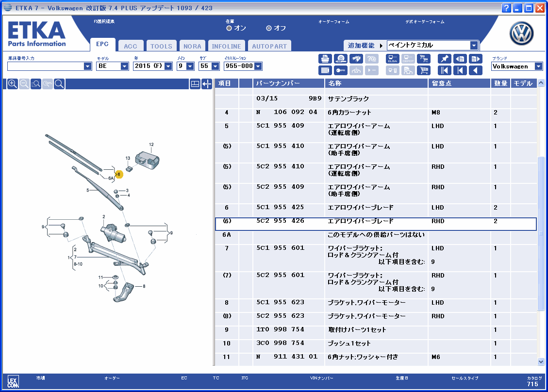The width and height of the screenshot is (548, 392).
Task: Click the zoom area selection magnifier
Action: (36, 84)
